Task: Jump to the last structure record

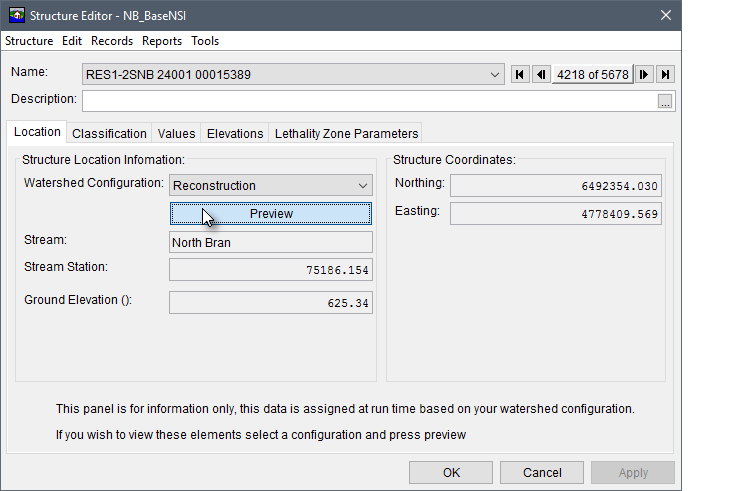Action: tap(665, 74)
